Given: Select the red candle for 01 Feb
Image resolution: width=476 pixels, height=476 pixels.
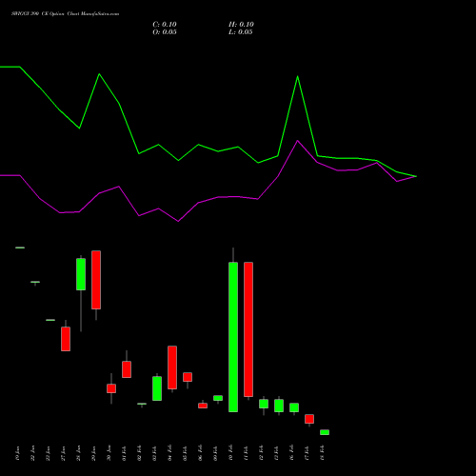Looking at the screenshot, I should tap(127, 369).
